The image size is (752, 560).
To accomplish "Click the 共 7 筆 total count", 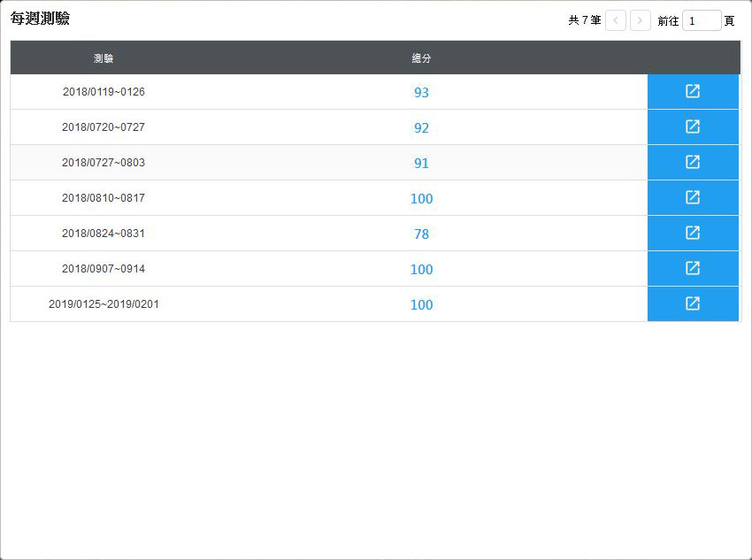I will click(585, 20).
